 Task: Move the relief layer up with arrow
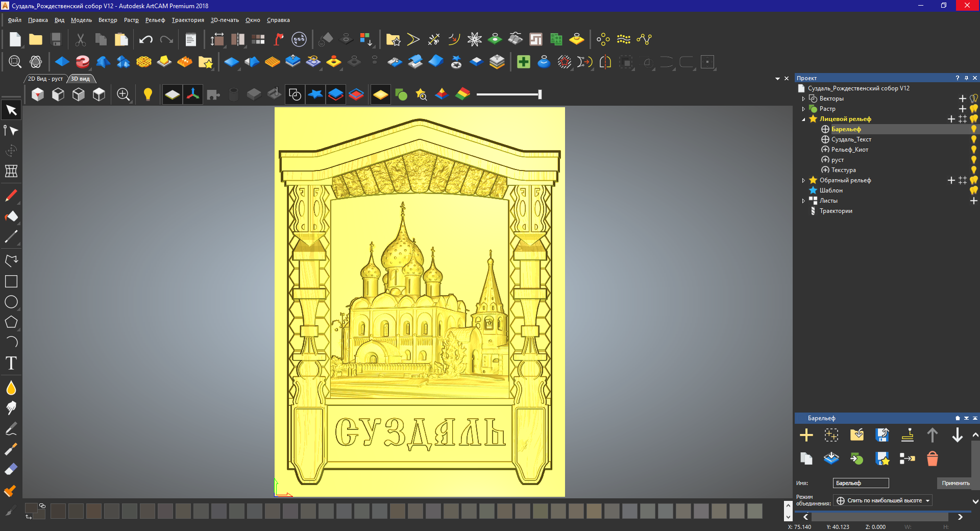932,435
